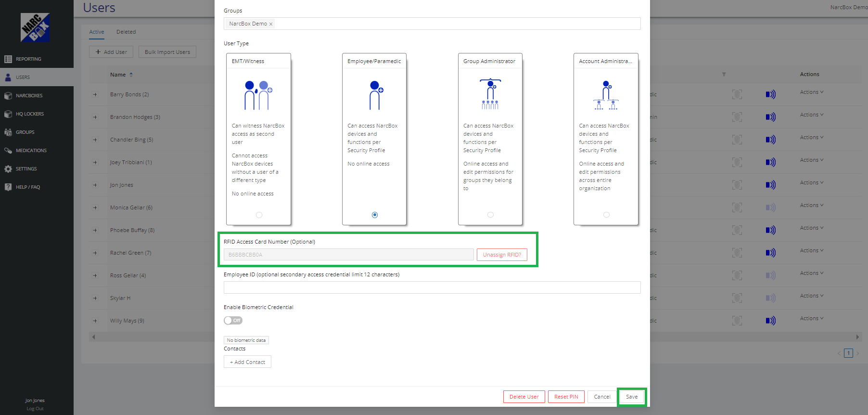
Task: Click the table scrollbar left arrow
Action: tap(93, 337)
